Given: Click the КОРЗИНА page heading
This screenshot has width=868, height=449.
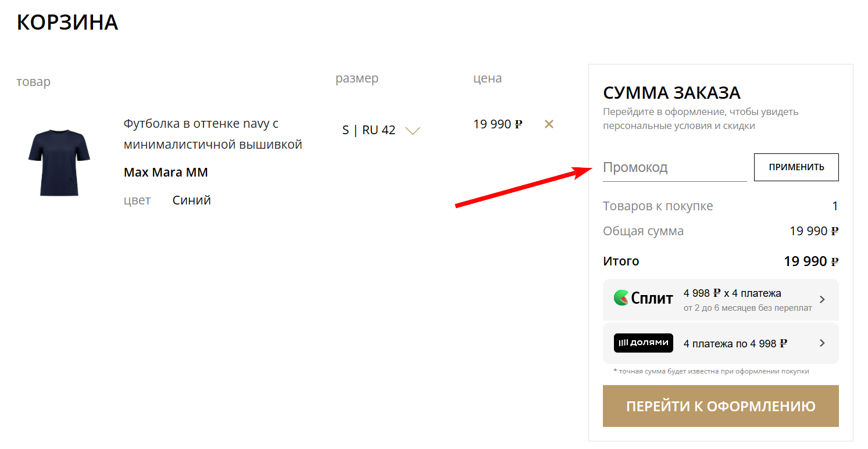Looking at the screenshot, I should [67, 23].
